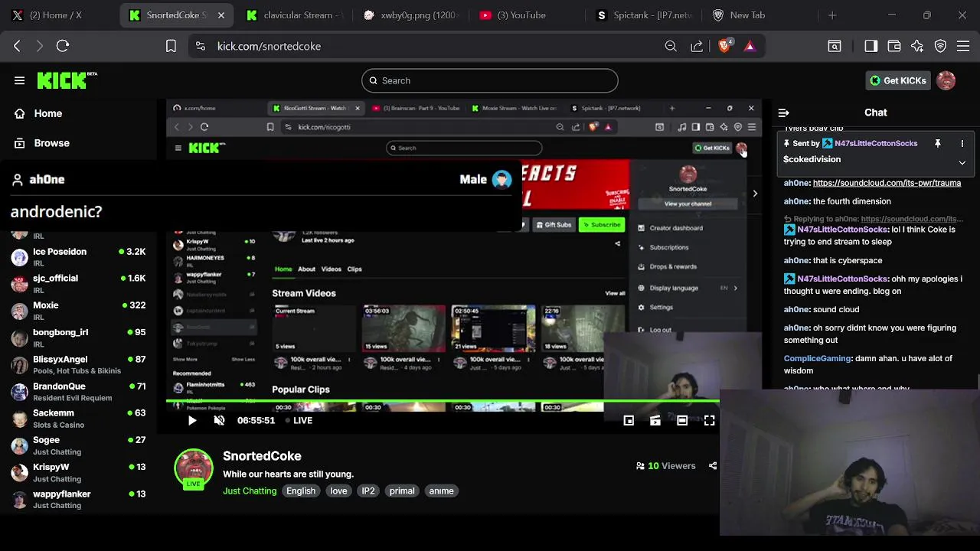Image resolution: width=980 pixels, height=551 pixels.
Task: Open bongbong_irl channel in the sidebar
Action: [78, 337]
